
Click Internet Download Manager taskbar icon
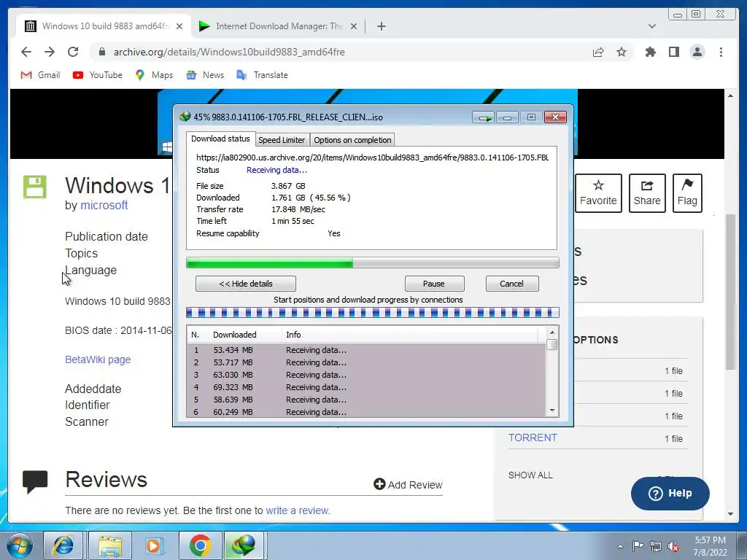[x=244, y=545]
